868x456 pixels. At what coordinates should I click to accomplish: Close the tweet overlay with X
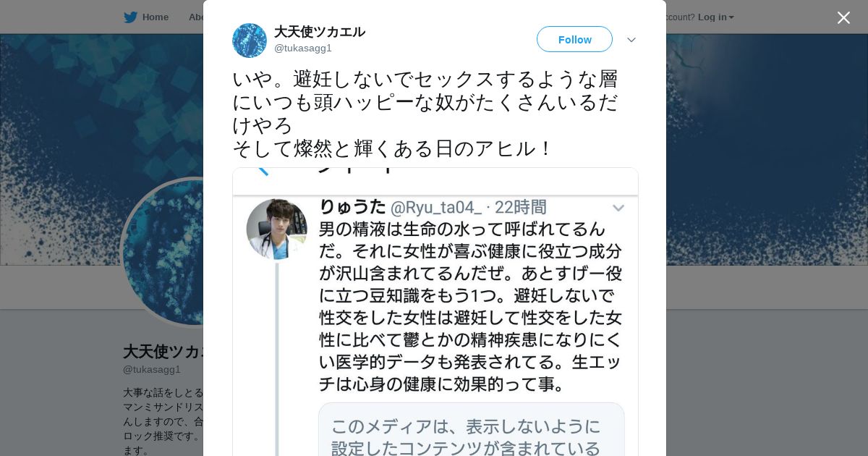843,17
